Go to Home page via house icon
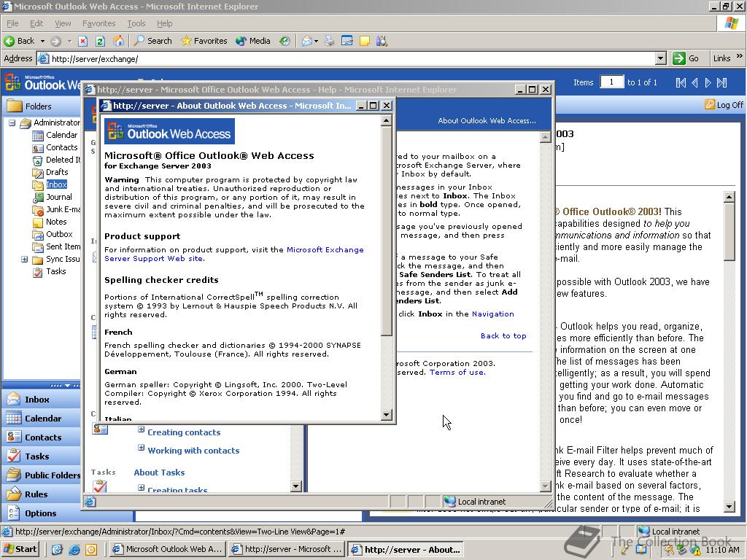Viewport: 747px width, 560px height. tap(117, 41)
